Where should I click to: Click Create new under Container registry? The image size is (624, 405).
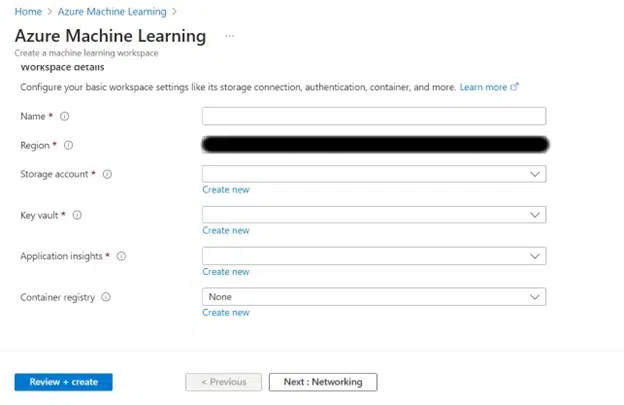point(226,313)
